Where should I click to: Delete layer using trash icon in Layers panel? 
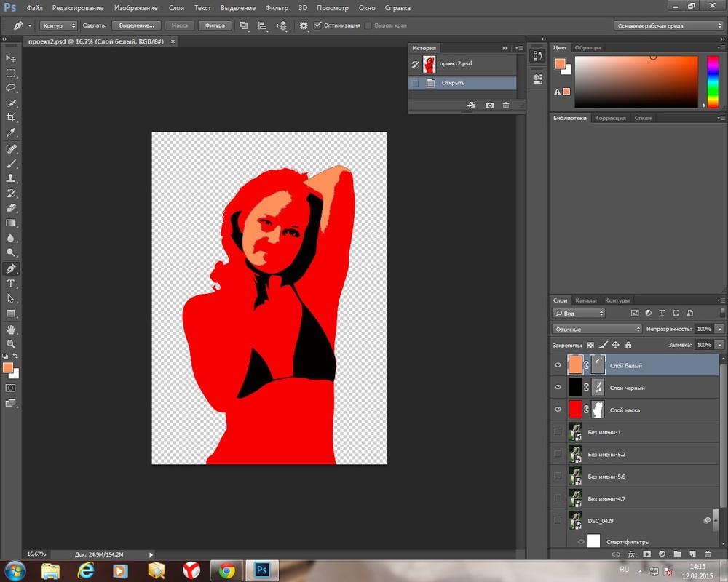click(707, 554)
